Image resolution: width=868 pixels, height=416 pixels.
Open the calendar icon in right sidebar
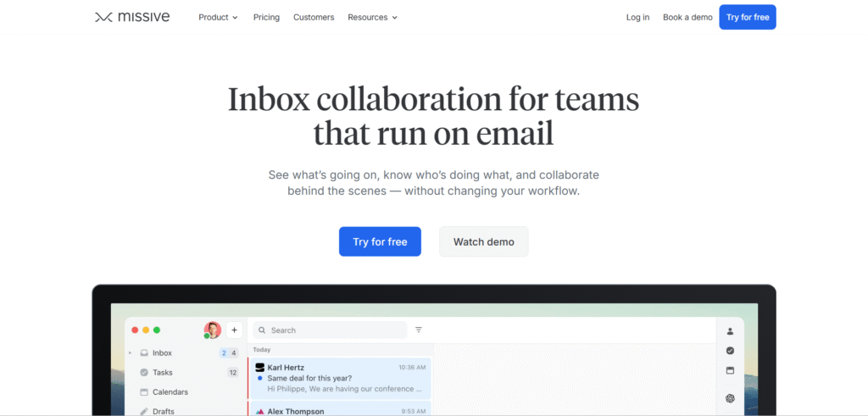pos(730,370)
